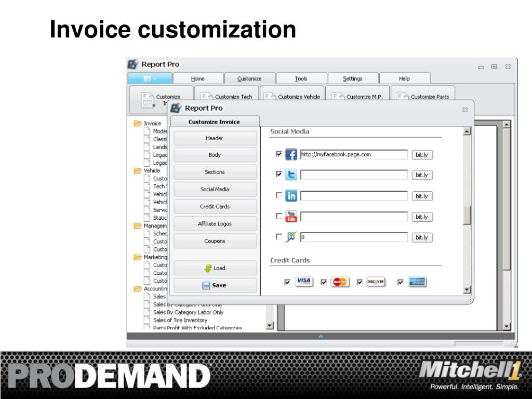
Task: Click the Report Pro logo in dialog title
Action: tap(176, 108)
